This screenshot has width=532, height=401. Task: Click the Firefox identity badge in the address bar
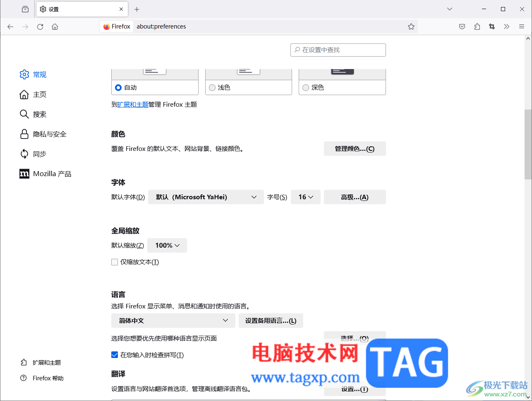117,26
